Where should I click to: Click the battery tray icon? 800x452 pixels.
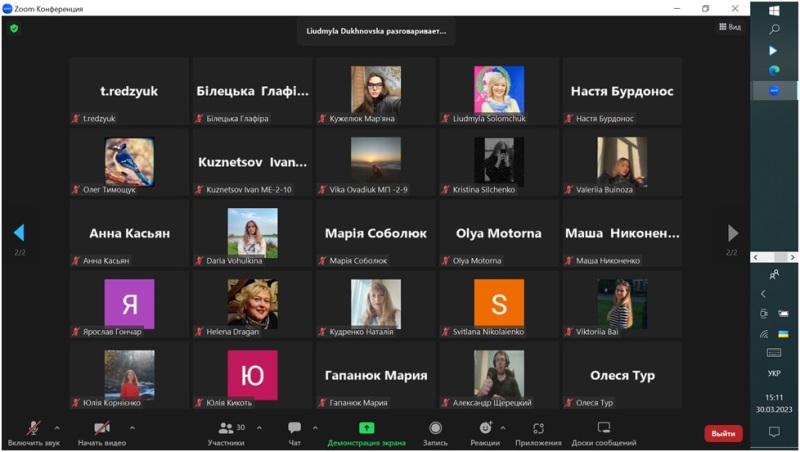coord(783,313)
